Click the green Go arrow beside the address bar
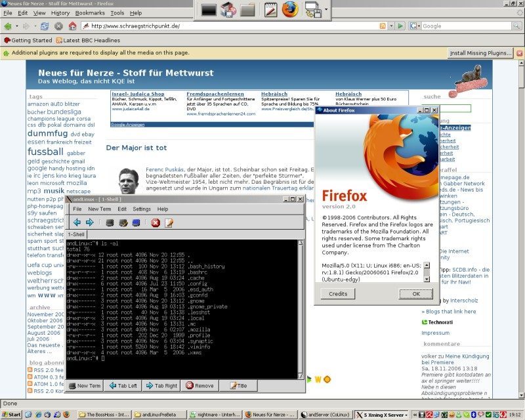Viewport: 525px width, 420px height. pyautogui.click(x=400, y=26)
